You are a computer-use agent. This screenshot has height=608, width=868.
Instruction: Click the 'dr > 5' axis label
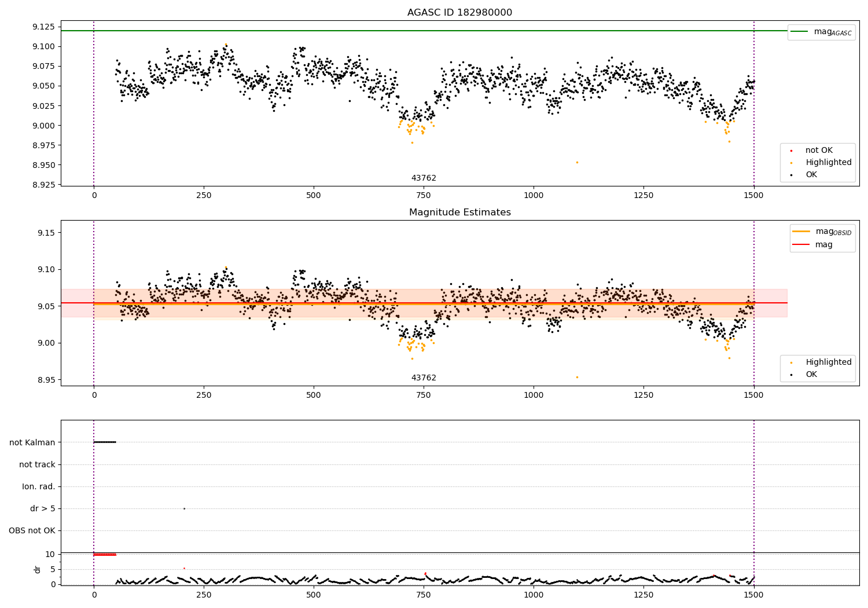(43, 508)
